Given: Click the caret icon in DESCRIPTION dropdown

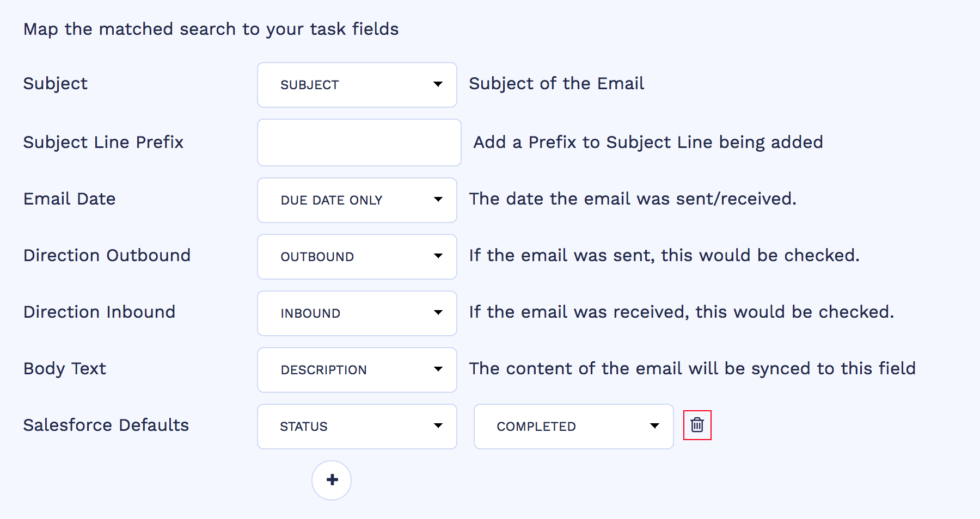Looking at the screenshot, I should pyautogui.click(x=438, y=369).
